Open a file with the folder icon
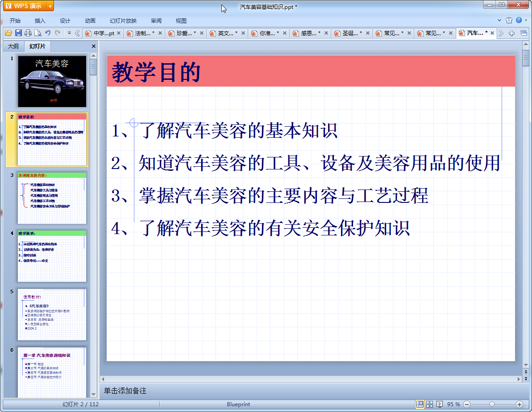The image size is (532, 412). click(8, 33)
